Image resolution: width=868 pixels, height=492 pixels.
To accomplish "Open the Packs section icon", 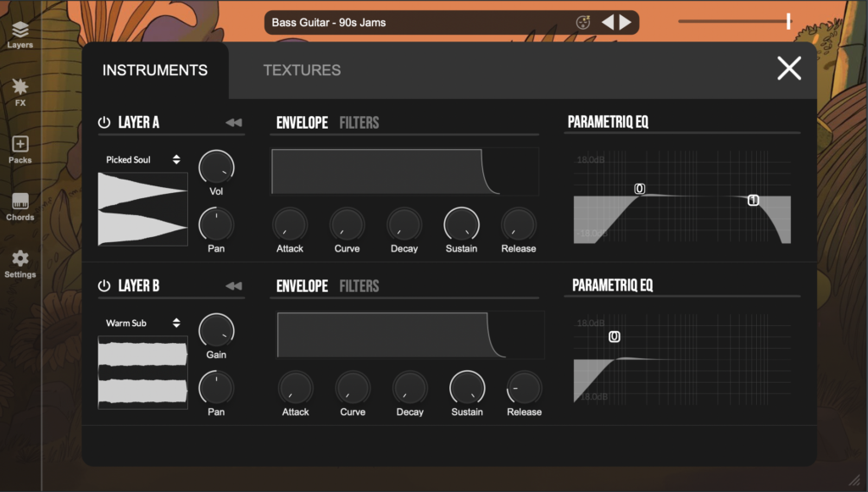I will [x=20, y=148].
